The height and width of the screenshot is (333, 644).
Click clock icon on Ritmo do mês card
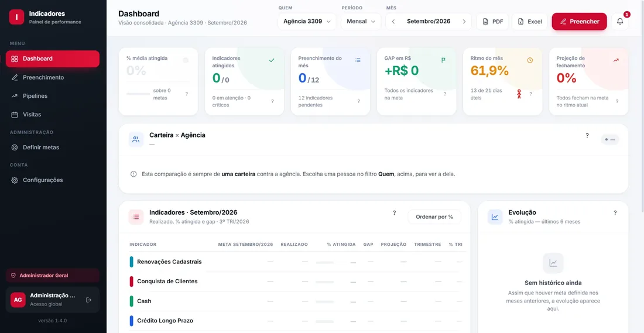coord(530,60)
